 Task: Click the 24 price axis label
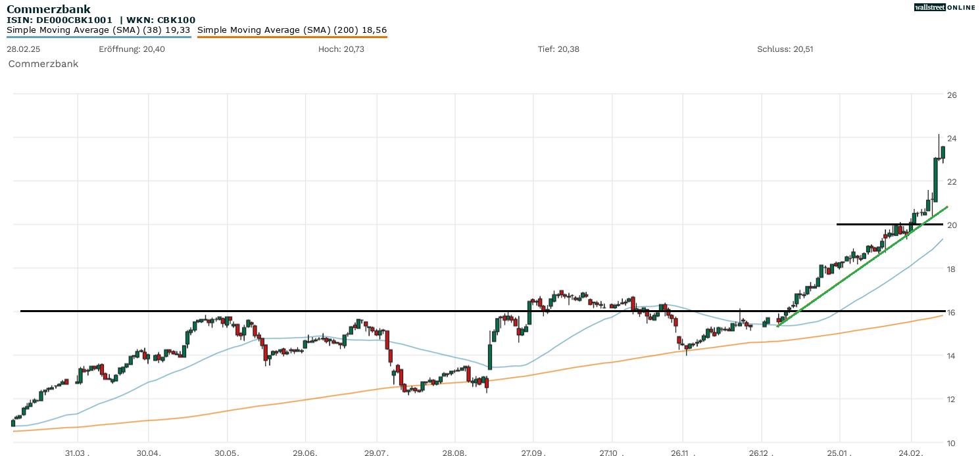point(952,138)
